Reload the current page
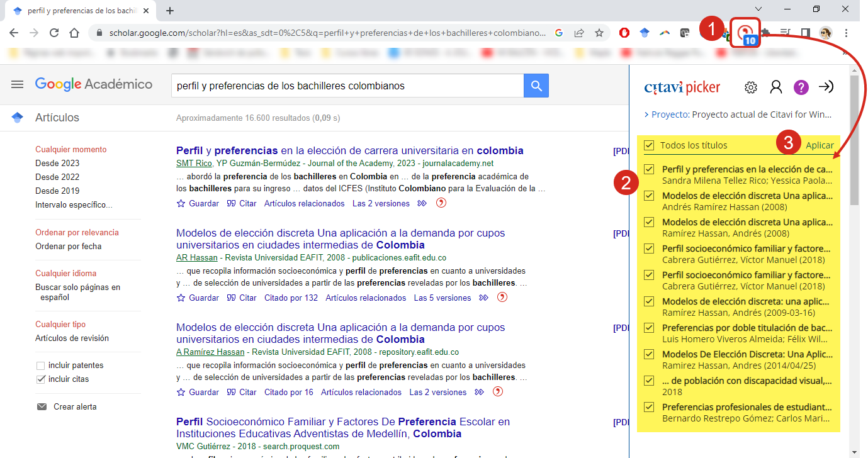Screen dimensions: 868x458 (x=54, y=33)
